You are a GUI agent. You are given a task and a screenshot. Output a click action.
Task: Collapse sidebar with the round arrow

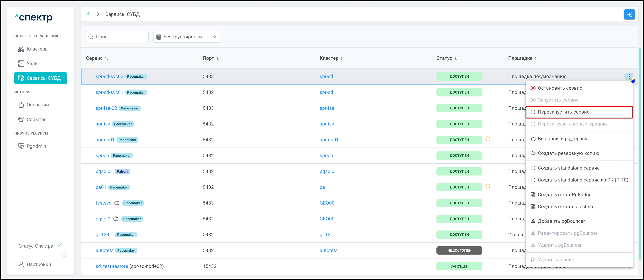click(x=65, y=254)
